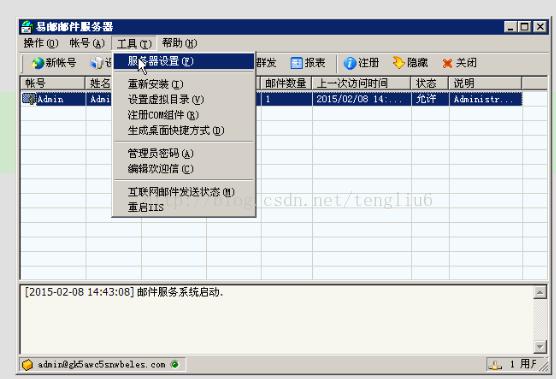Click the cube icon next to 新帐号
Screen dimensions: 556x379
click(96, 63)
